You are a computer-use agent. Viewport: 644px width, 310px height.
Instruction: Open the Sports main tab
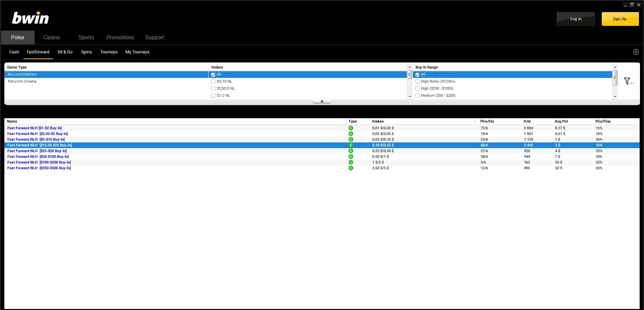click(86, 37)
